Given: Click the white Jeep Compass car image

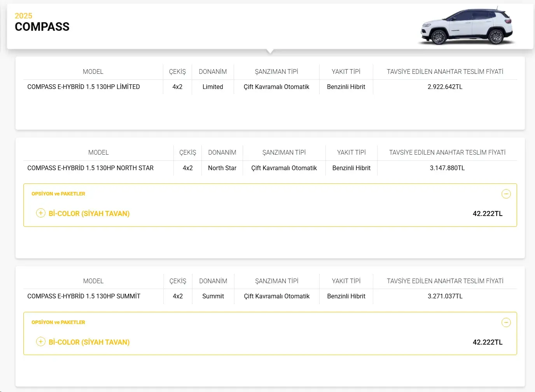Looking at the screenshot, I should [x=467, y=26].
